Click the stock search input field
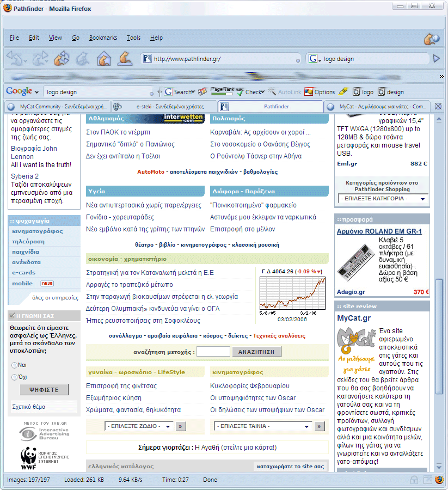The height and width of the screenshot is (490, 448). [x=213, y=352]
